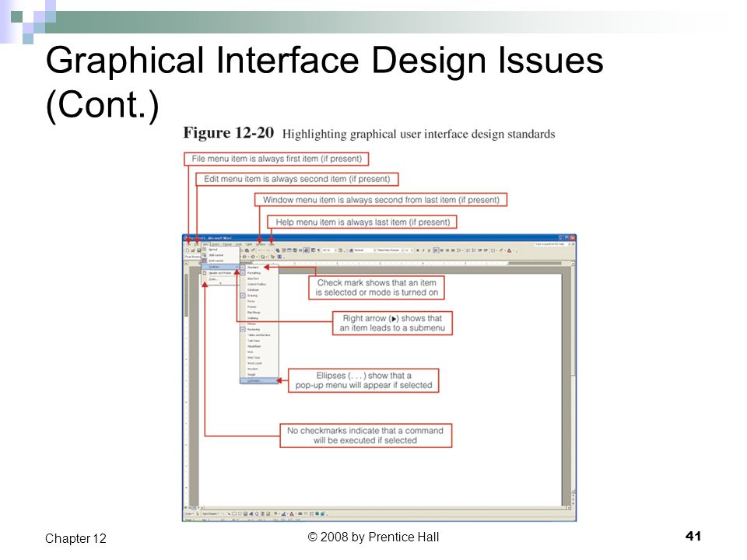Select the Rectangle drawing tool

[x=234, y=514]
